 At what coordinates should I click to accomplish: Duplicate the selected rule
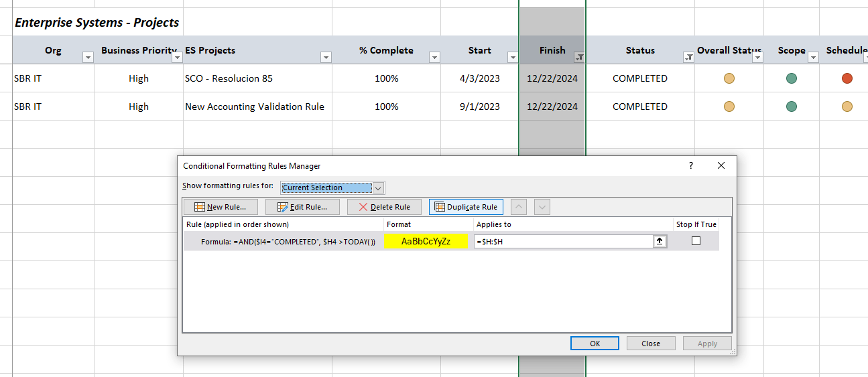[x=466, y=207]
